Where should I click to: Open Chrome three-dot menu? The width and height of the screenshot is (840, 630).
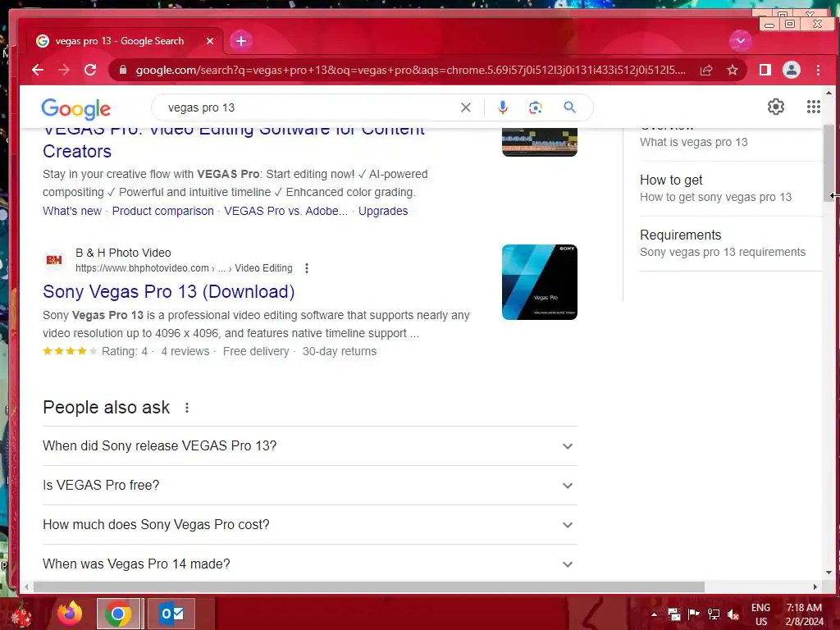coord(818,71)
